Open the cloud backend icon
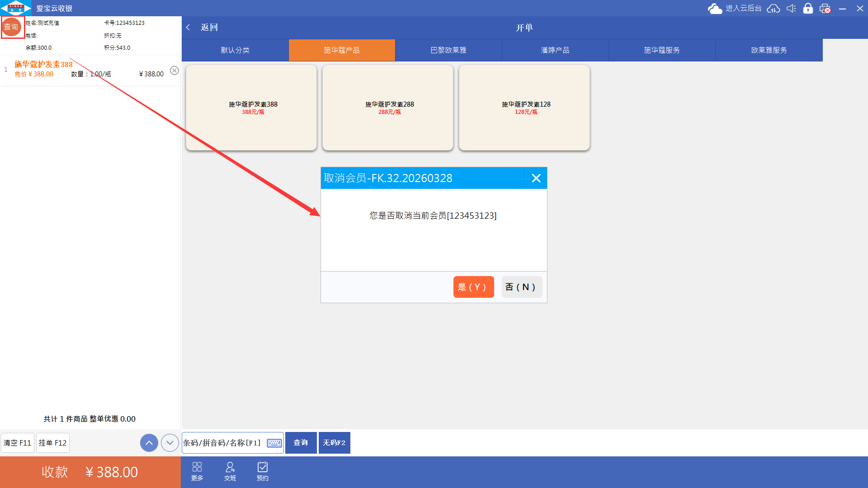Screen dimensions: 868x488 coord(715,9)
